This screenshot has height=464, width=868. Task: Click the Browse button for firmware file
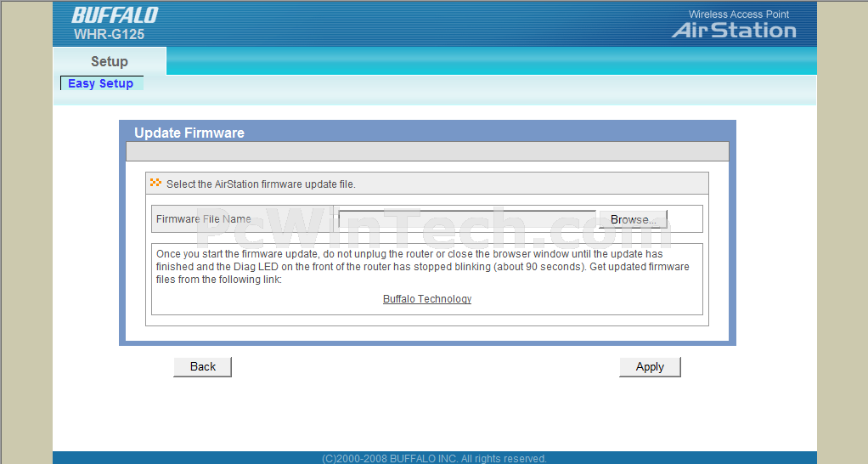[x=633, y=219]
